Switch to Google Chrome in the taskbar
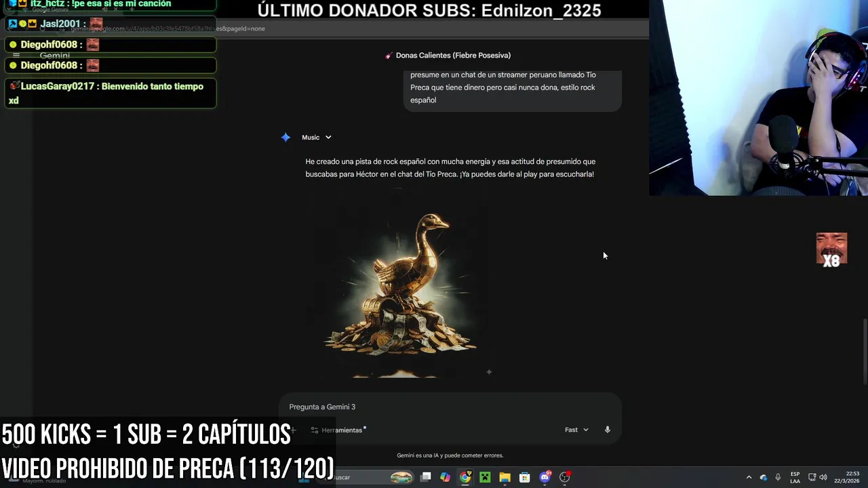Viewport: 868px width, 488px height. tap(465, 477)
